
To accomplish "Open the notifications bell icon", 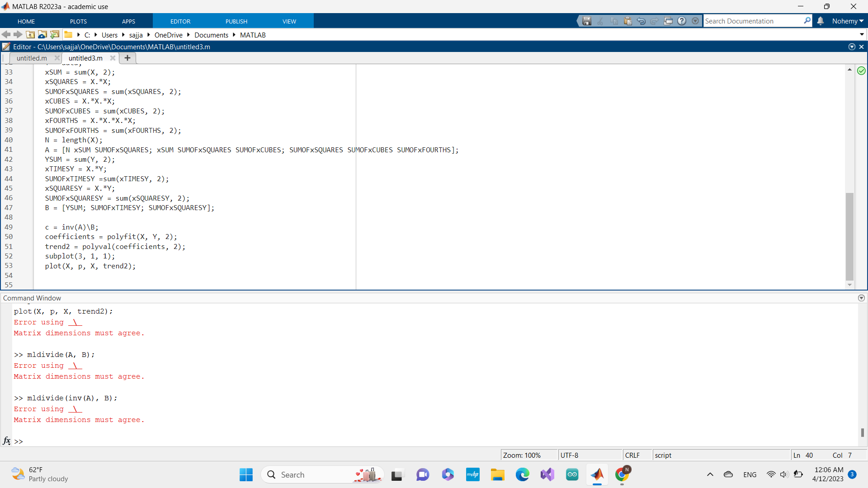I will point(821,21).
